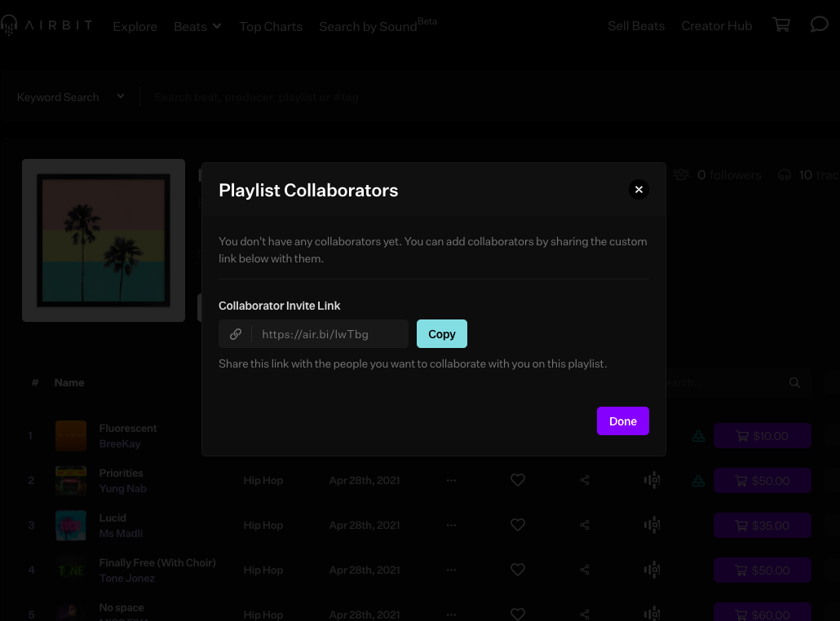Click the followers people icon
The height and width of the screenshot is (621, 840).
click(681, 174)
